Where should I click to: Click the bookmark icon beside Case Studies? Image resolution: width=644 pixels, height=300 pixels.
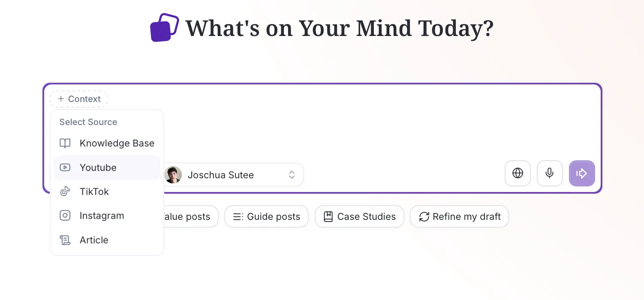pyautogui.click(x=328, y=216)
